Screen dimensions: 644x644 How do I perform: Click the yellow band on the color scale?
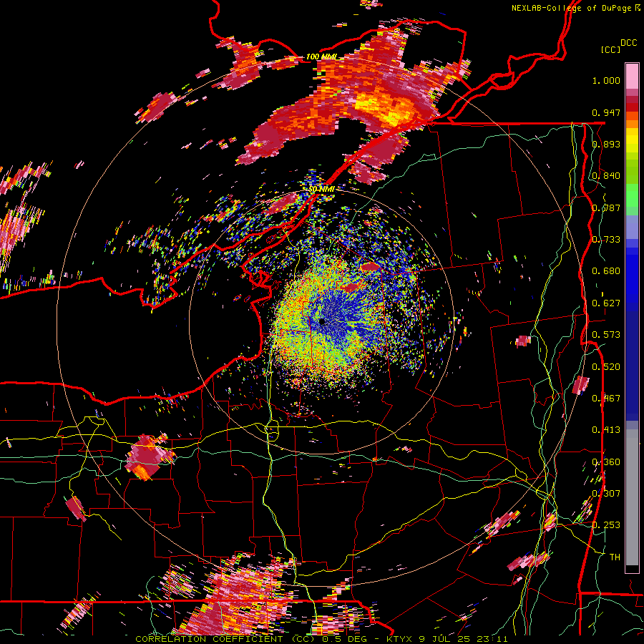click(x=632, y=141)
